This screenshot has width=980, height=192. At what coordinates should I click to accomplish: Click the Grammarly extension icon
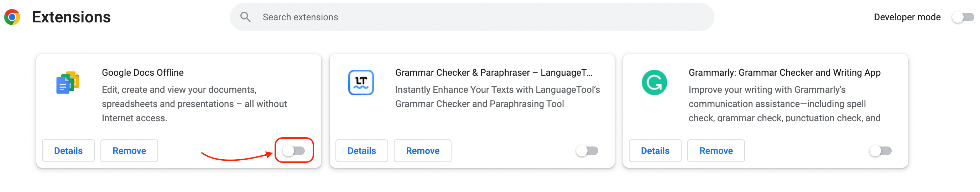[x=654, y=82]
